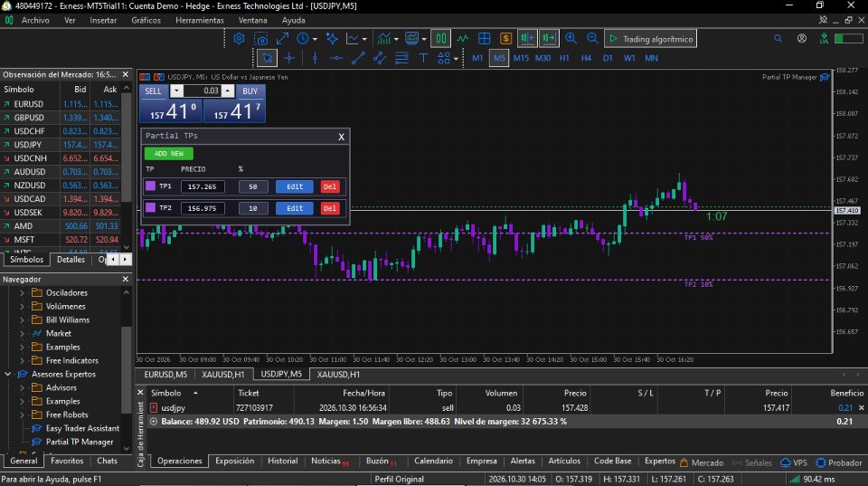868x486 pixels.
Task: Switch timeframe to M15
Action: (x=521, y=58)
